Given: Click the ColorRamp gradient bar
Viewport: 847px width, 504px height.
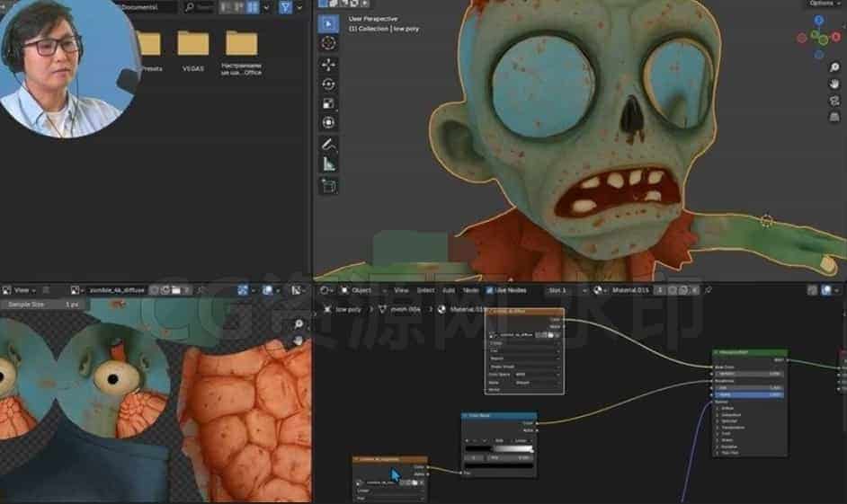Looking at the screenshot, I should [499, 449].
